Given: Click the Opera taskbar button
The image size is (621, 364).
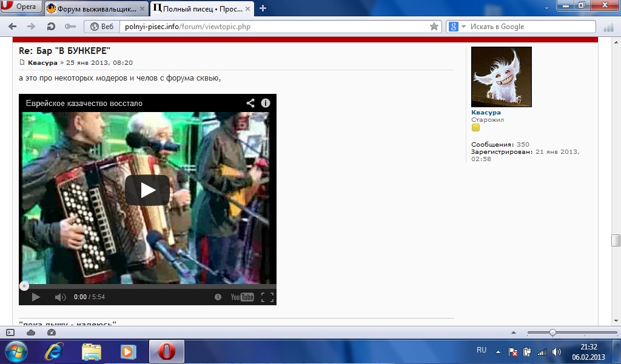Looking at the screenshot, I should click(167, 352).
